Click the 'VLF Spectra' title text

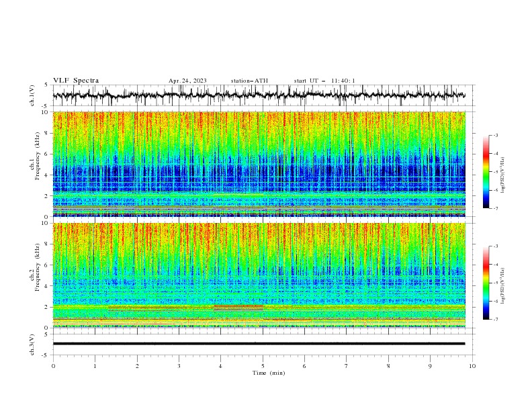[x=76, y=81]
